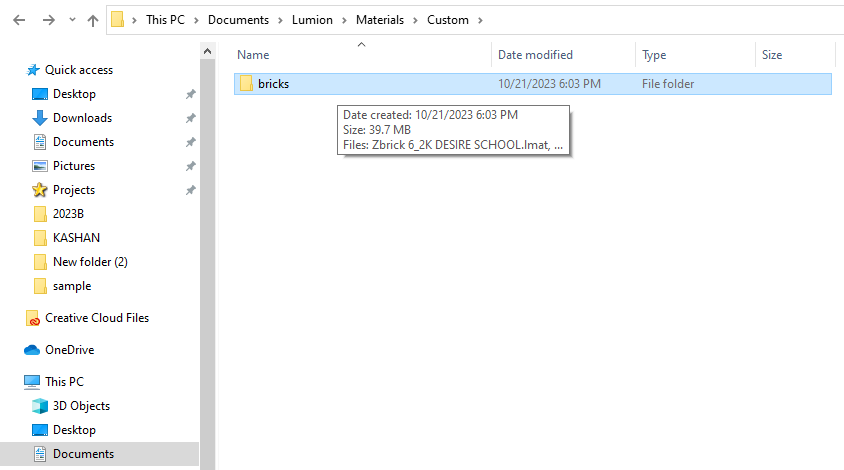Click the Downloads arrow icon
The height and width of the screenshot is (470, 844).
point(40,118)
